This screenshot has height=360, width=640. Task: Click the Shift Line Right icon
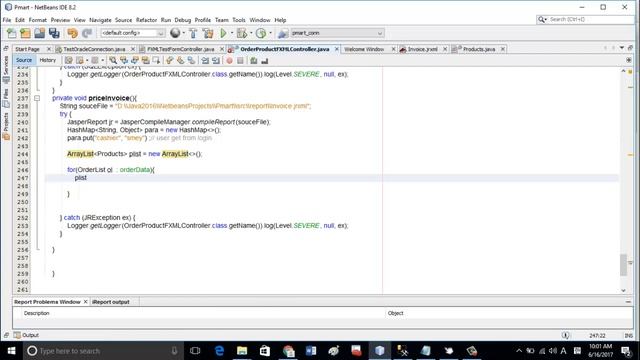[216, 60]
